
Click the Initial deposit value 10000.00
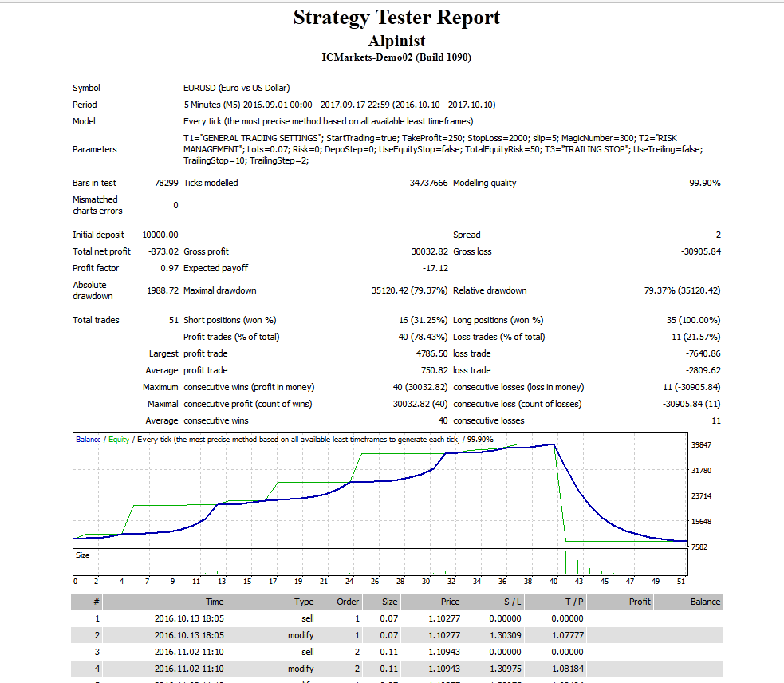tap(160, 235)
